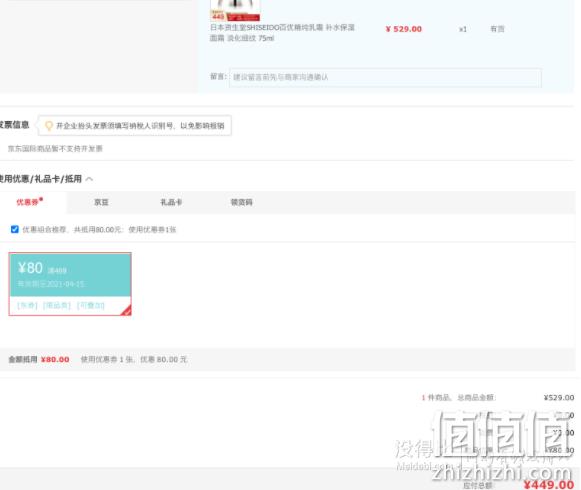Click the invoice tip bubble about 纳税人识别号
The height and width of the screenshot is (490, 581).
point(135,126)
